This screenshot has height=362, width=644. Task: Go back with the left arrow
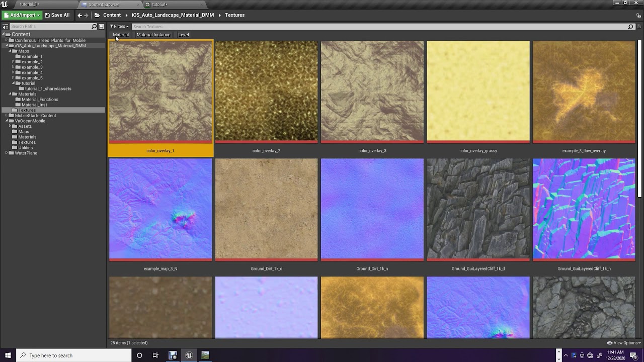coord(79,15)
